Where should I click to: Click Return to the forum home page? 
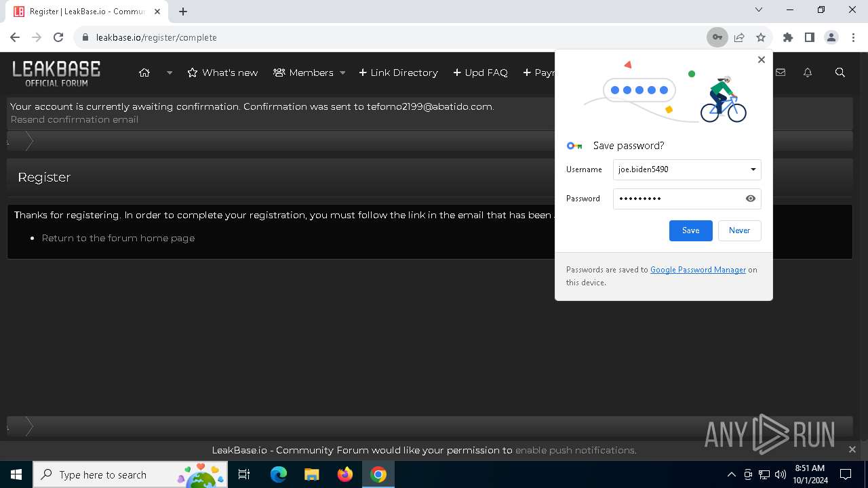[x=118, y=238]
